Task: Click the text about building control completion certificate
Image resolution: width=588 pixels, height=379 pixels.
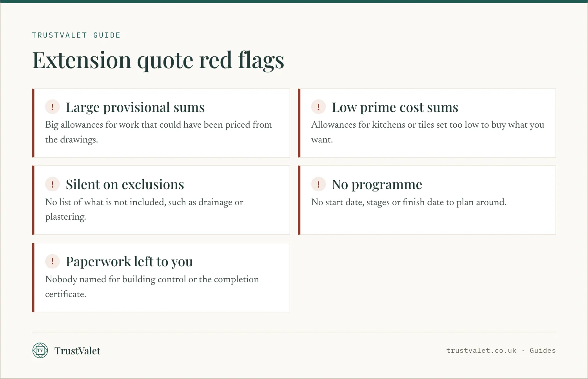Action: tap(152, 287)
